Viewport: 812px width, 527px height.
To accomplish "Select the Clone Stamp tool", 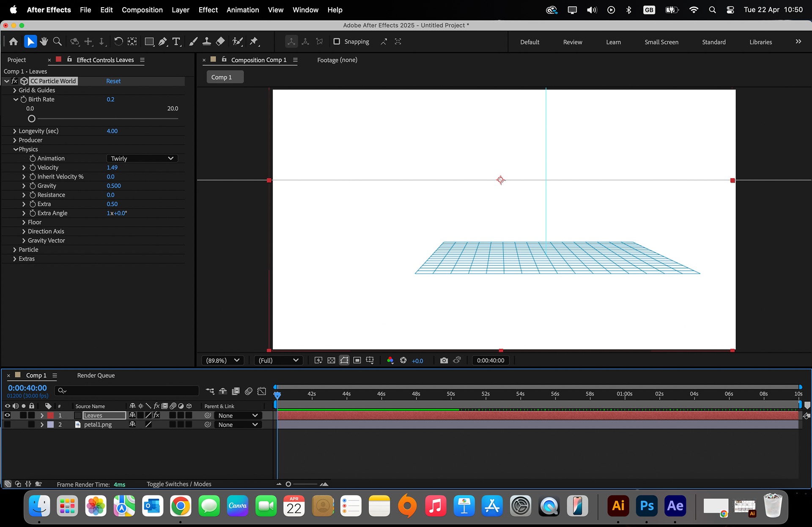I will (x=207, y=41).
